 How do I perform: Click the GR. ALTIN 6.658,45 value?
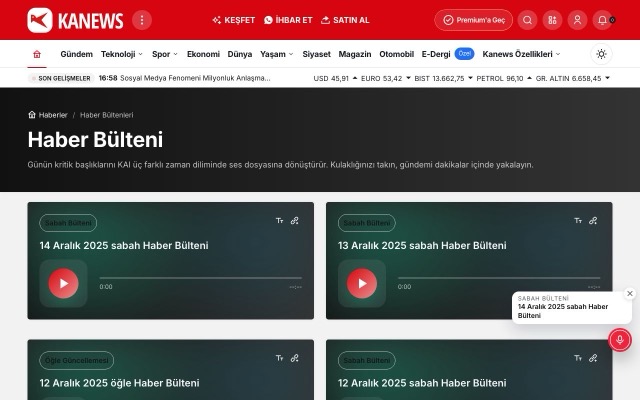[573, 78]
